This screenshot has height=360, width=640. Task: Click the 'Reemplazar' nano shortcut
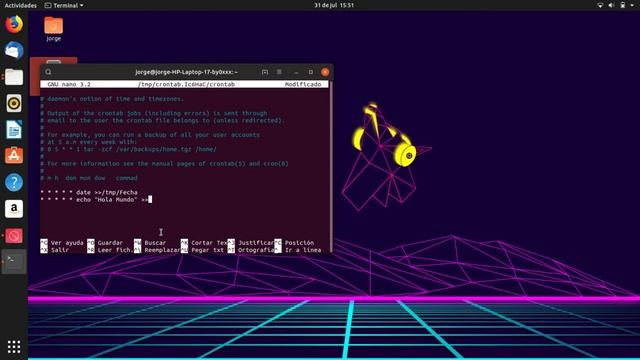pos(158,250)
